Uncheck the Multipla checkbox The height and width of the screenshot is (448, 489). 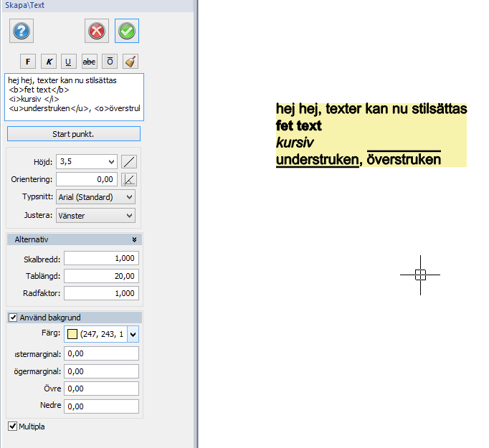[x=12, y=426]
